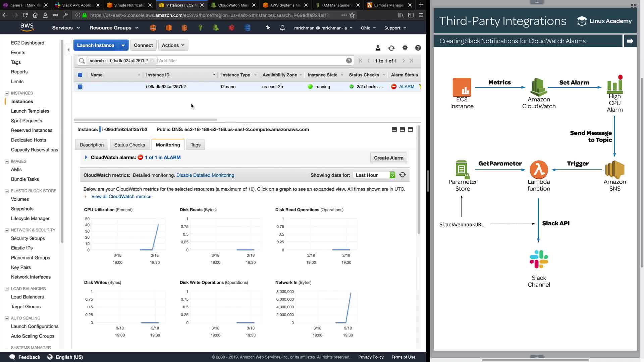Click the experiments flask icon
This screenshot has height=362, width=644.
point(378,48)
